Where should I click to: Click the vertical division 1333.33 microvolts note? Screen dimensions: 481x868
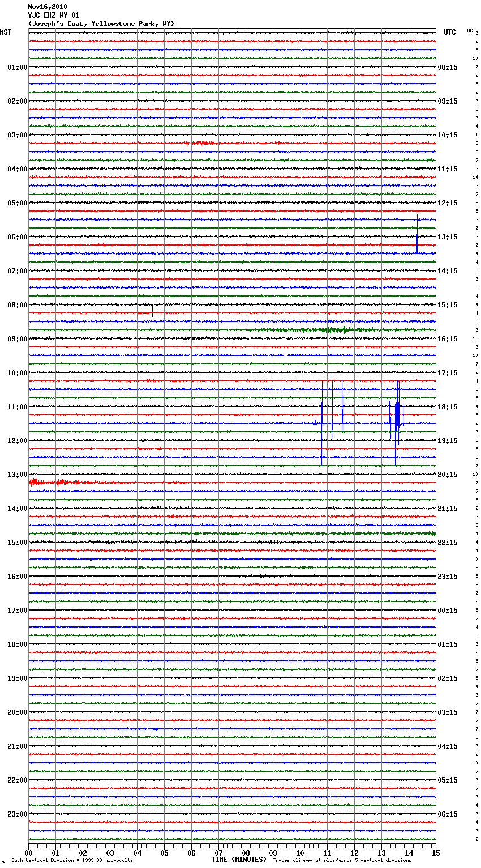pyautogui.click(x=72, y=860)
